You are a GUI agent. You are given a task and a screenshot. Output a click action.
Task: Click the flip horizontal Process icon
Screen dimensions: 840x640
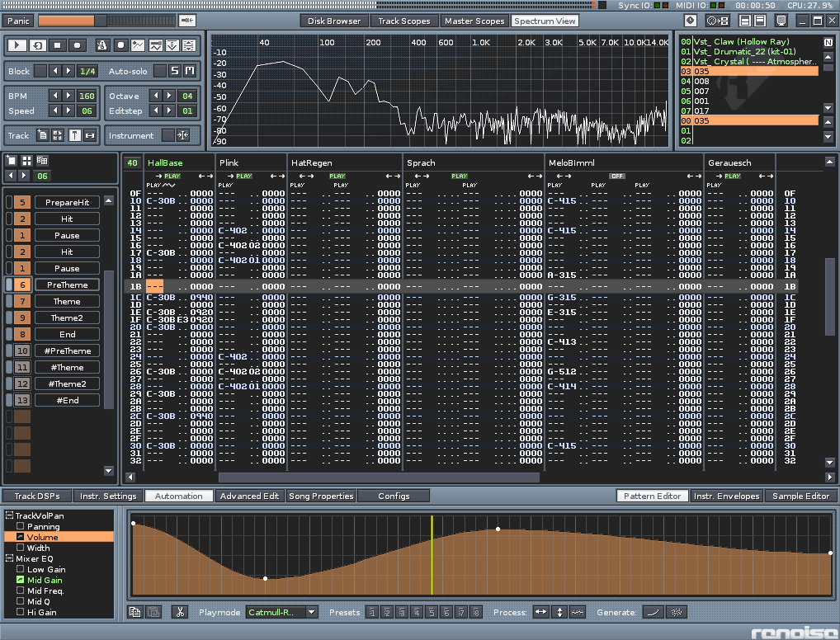coord(540,612)
